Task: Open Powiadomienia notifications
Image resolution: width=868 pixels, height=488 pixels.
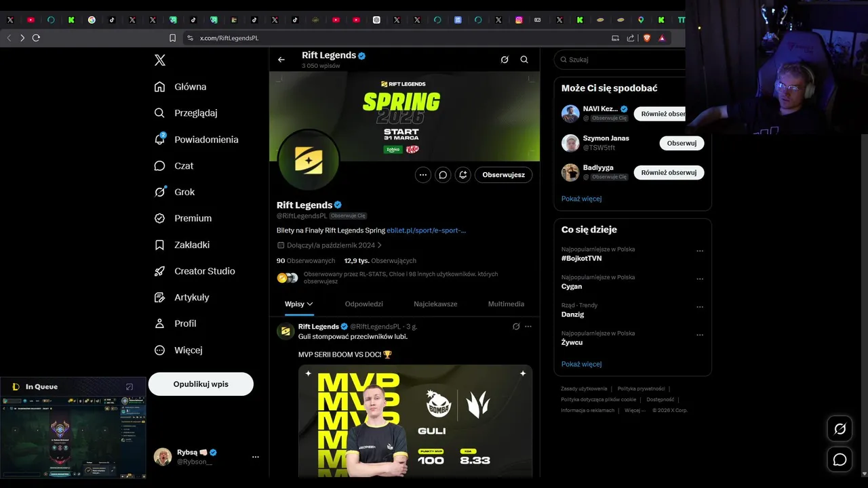Action: (197, 140)
